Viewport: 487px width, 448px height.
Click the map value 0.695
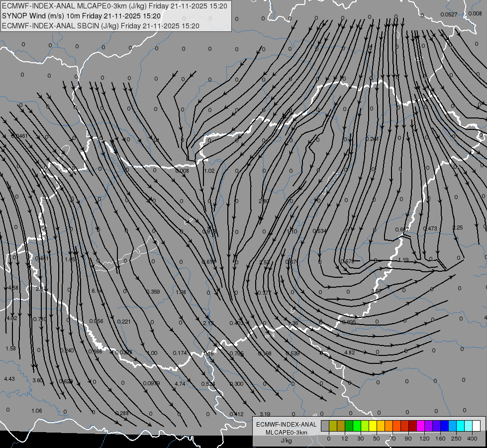(x=349, y=322)
